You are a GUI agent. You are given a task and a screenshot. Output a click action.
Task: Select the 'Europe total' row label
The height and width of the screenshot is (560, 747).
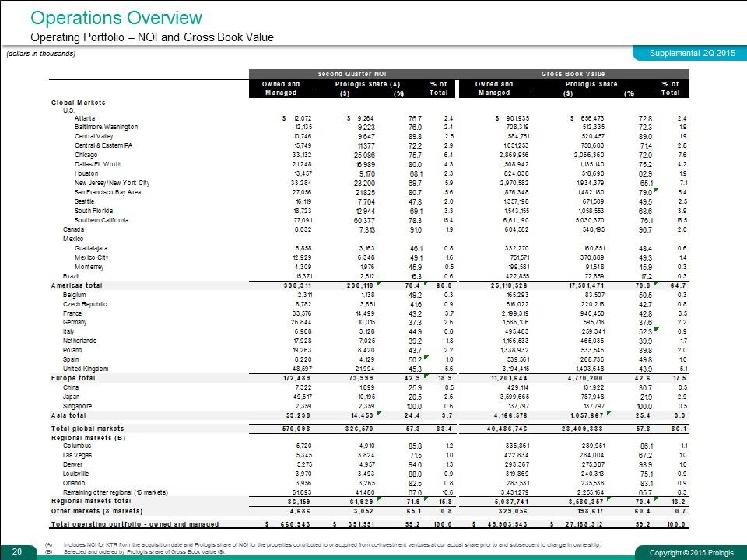73,378
